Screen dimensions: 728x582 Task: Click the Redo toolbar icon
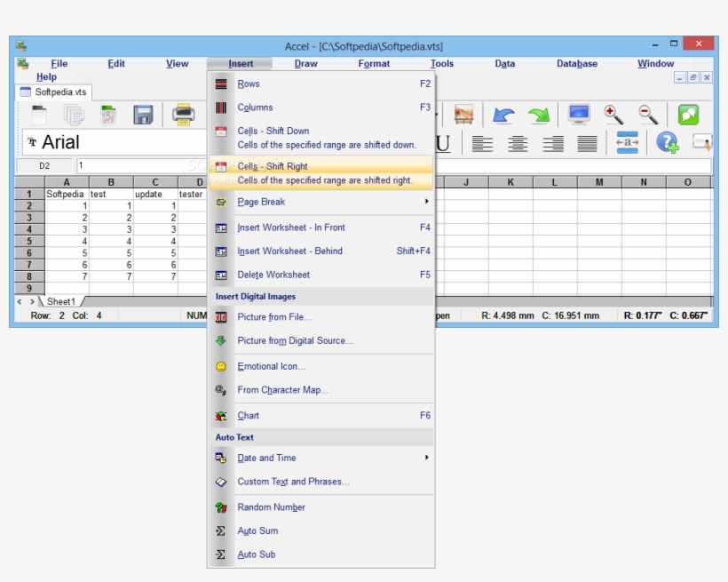pos(538,115)
